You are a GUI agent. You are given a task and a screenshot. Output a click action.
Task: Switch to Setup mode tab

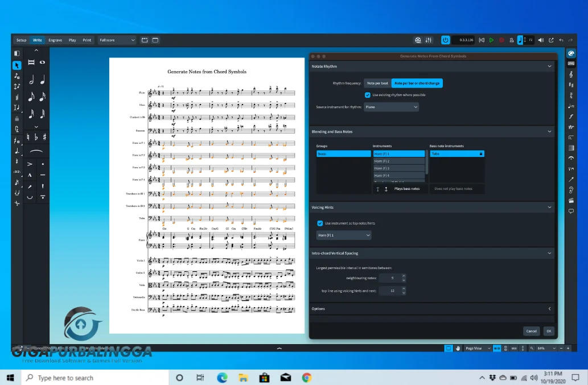[21, 40]
